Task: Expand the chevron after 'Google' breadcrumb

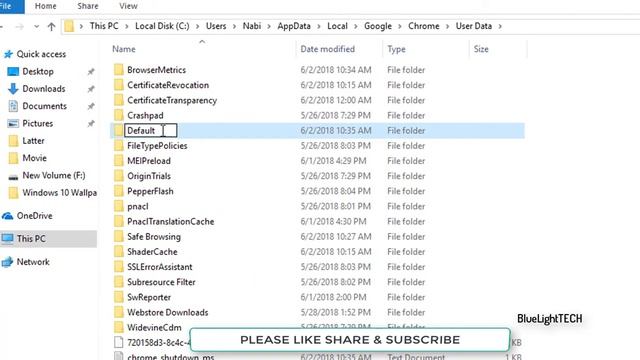Action: tap(400, 26)
